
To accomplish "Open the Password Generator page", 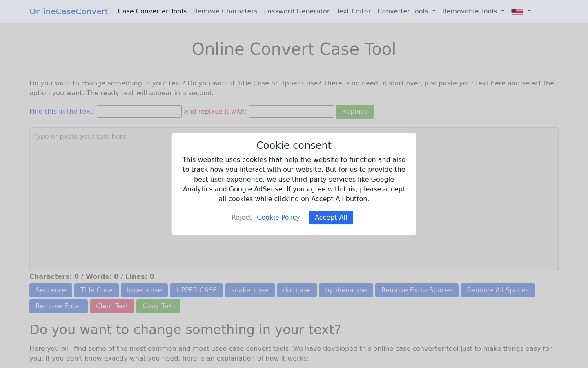I will tap(296, 11).
